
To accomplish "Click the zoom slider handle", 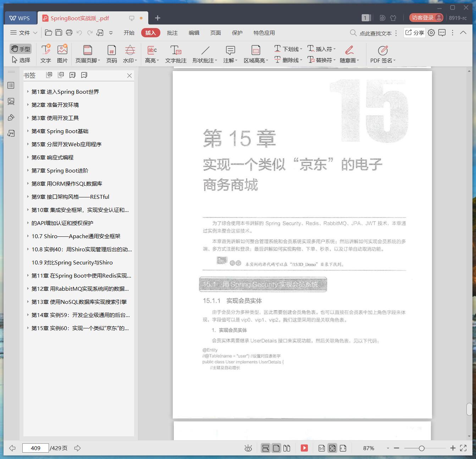I will (x=421, y=448).
